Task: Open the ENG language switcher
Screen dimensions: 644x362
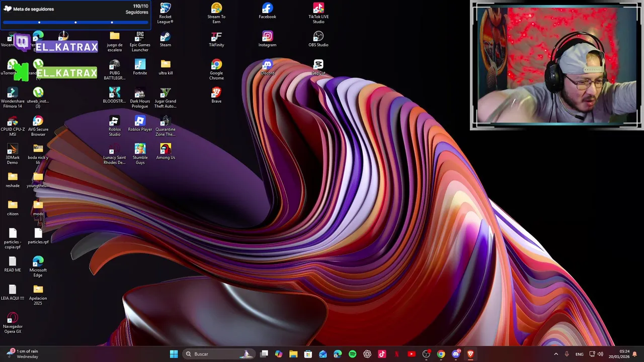Action: click(580, 354)
